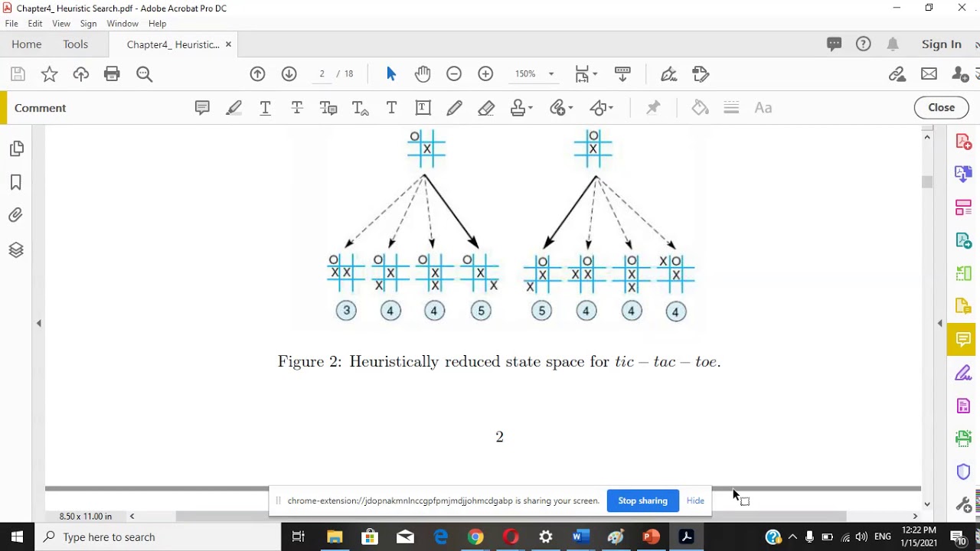Go to previous page arrow

click(x=257, y=74)
